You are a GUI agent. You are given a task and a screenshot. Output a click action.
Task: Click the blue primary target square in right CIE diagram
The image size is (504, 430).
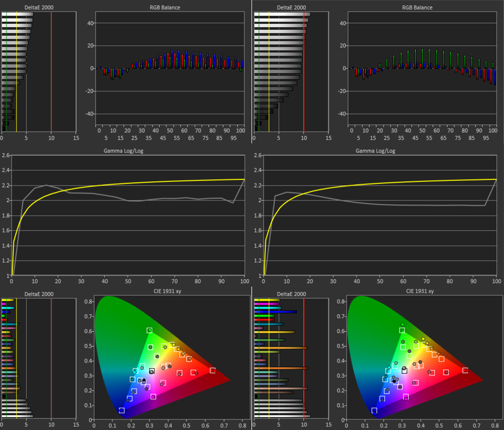coord(373,410)
